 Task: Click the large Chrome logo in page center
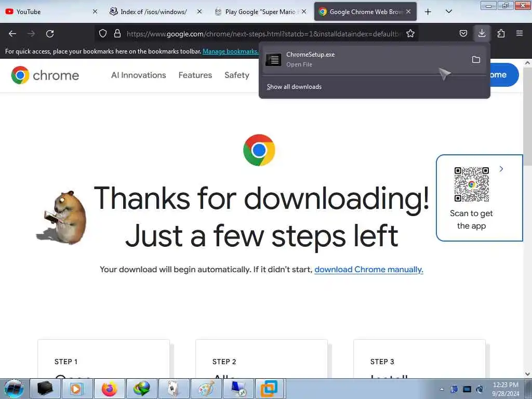[259, 150]
